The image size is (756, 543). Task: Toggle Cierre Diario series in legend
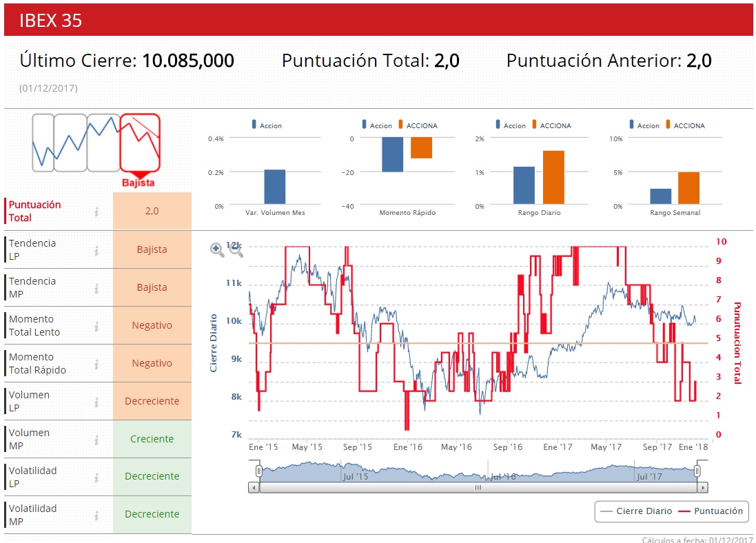[637, 511]
